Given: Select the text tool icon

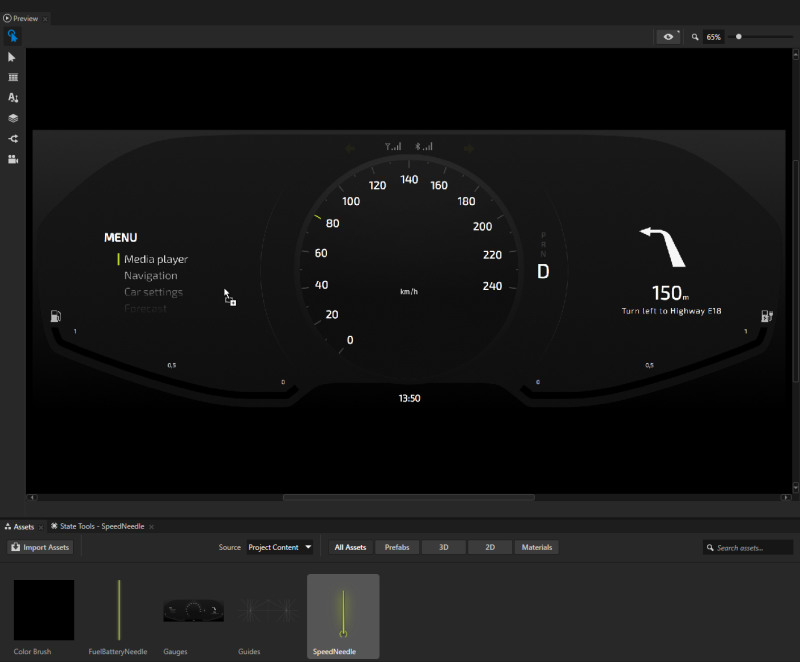Looking at the screenshot, I should (x=13, y=98).
